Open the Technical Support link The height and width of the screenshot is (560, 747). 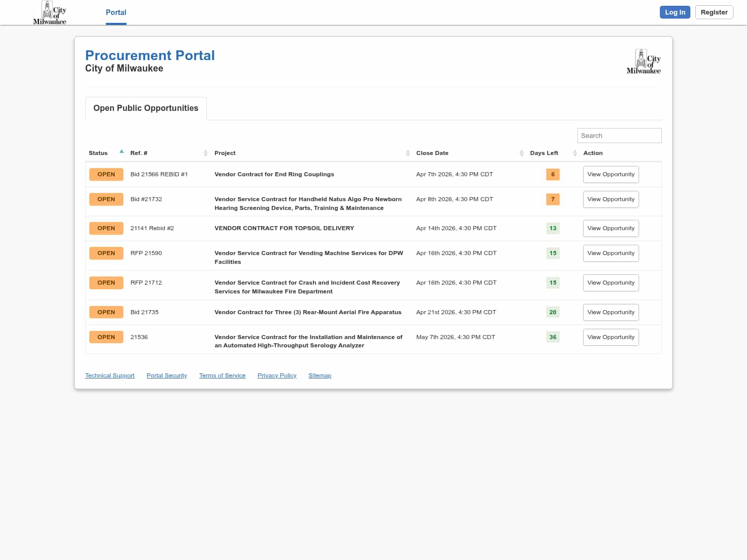(x=109, y=375)
